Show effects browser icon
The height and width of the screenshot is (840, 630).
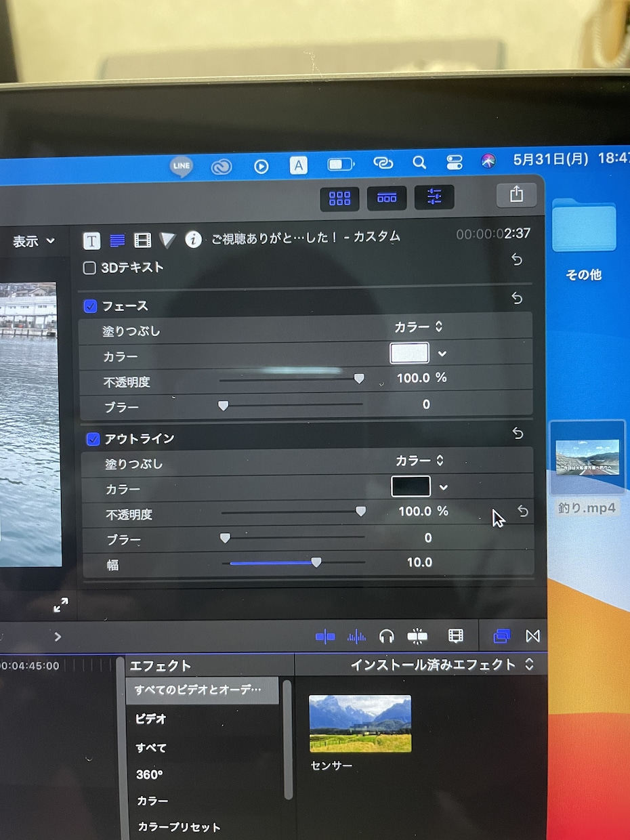(x=501, y=635)
